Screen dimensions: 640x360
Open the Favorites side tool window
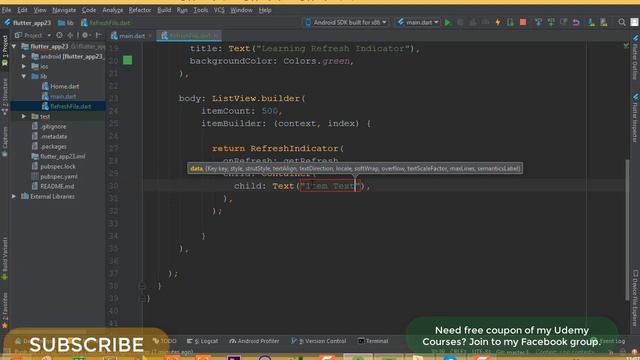coord(5,310)
